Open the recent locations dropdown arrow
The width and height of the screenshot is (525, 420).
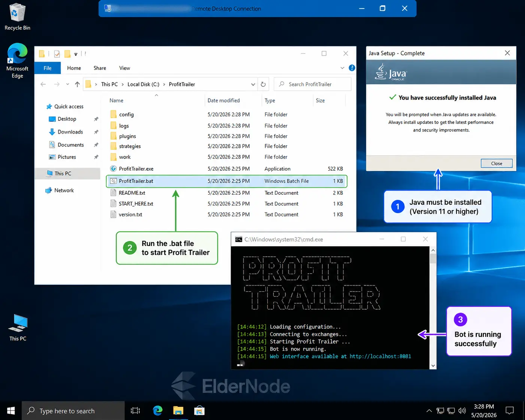tap(67, 84)
